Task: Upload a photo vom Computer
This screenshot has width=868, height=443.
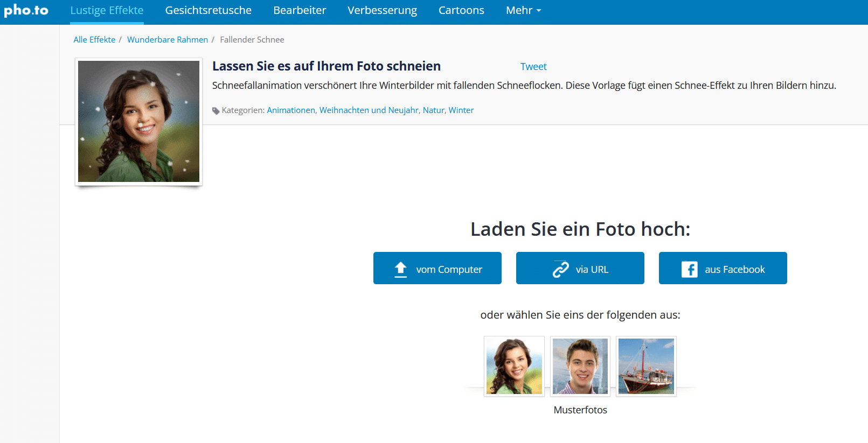Action: coord(438,268)
